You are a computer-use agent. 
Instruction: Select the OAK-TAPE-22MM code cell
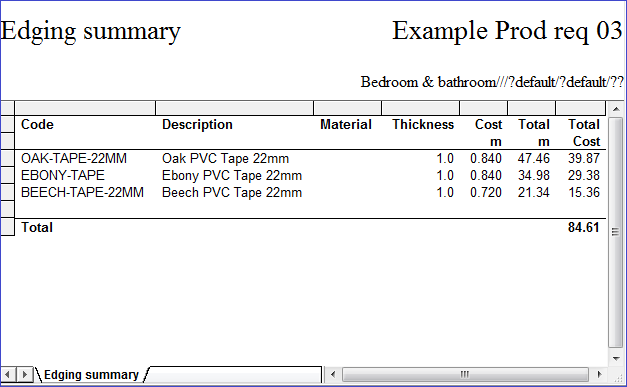[74, 158]
